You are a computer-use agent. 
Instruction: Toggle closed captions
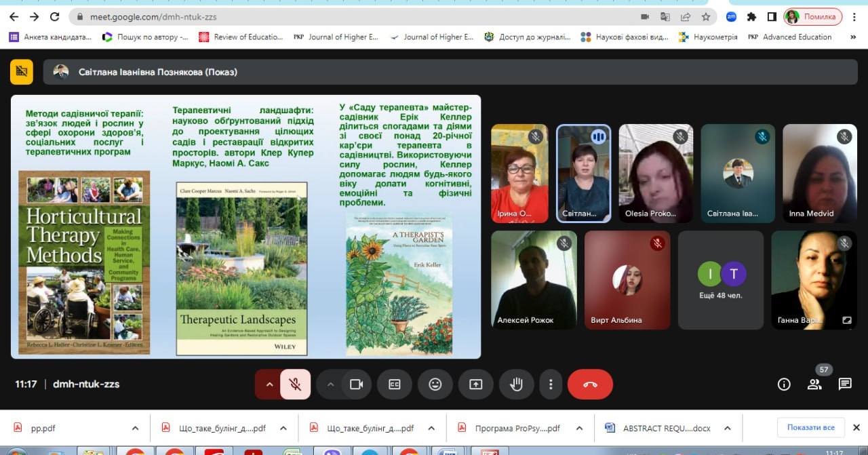pyautogui.click(x=395, y=384)
